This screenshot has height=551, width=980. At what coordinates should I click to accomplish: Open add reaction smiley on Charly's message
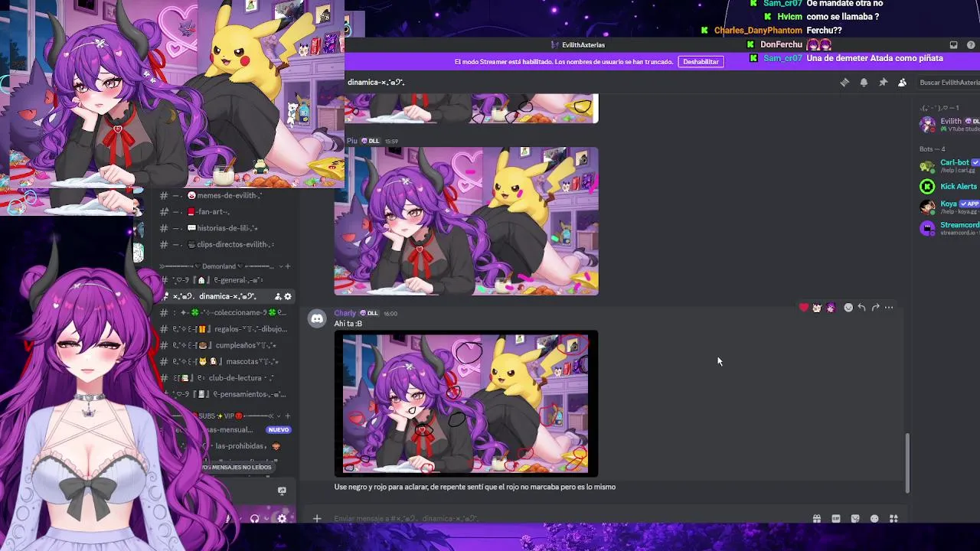coord(848,308)
